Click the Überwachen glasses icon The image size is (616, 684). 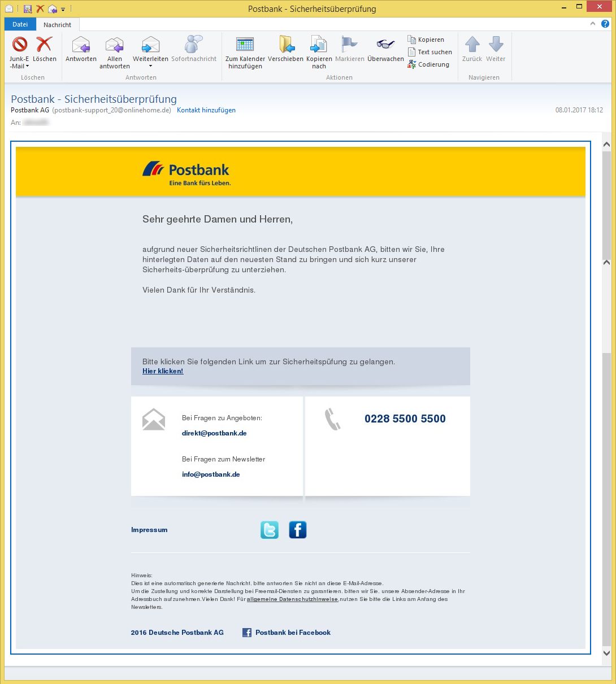click(x=385, y=44)
